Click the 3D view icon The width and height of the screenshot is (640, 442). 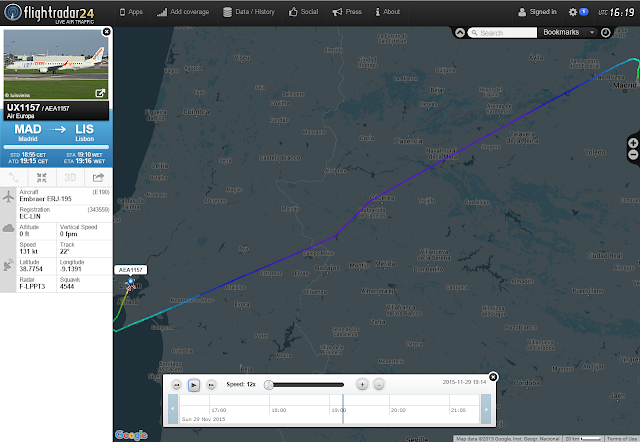point(70,178)
